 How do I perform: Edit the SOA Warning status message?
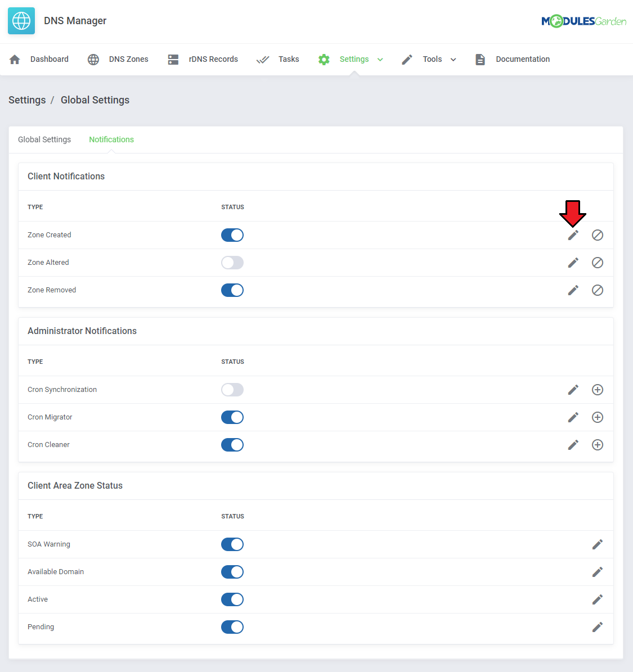pyautogui.click(x=598, y=544)
